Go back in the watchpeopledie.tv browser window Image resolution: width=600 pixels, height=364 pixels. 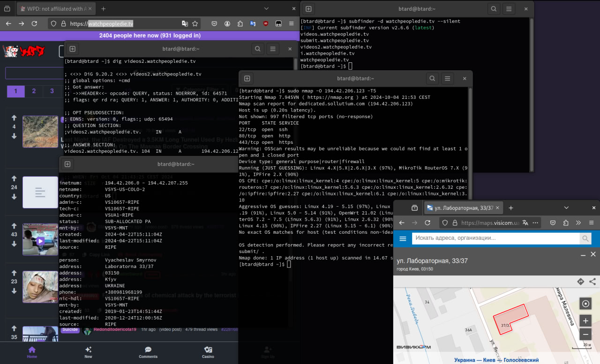[8, 23]
